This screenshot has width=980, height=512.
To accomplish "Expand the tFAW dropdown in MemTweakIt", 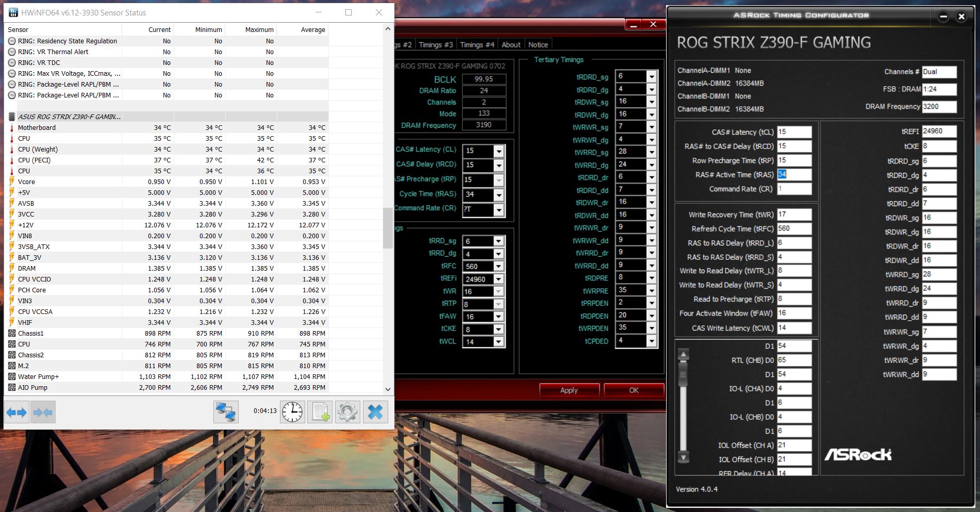I will pos(499,317).
